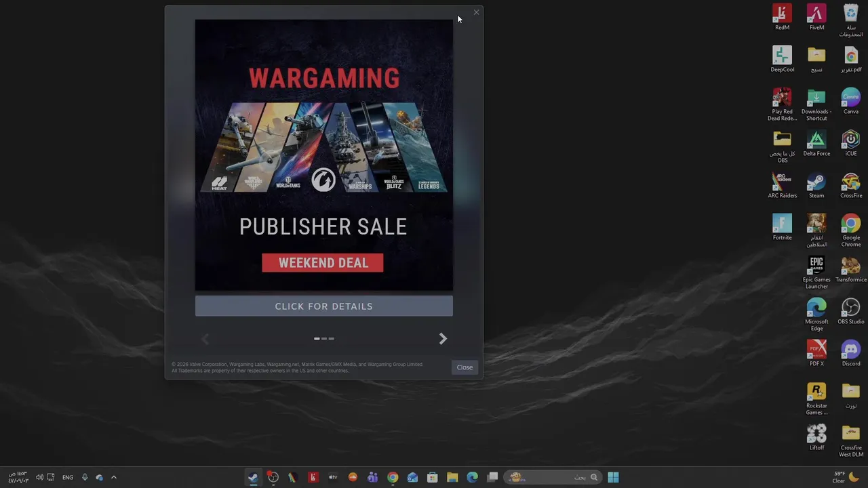868x488 pixels.
Task: Open the RedM desktop shortcut
Action: tap(782, 18)
